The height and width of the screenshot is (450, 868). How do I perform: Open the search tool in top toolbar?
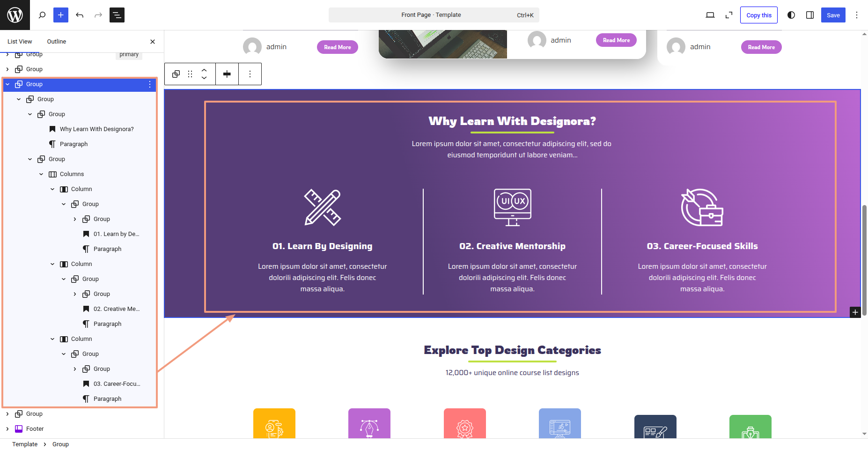pos(42,15)
